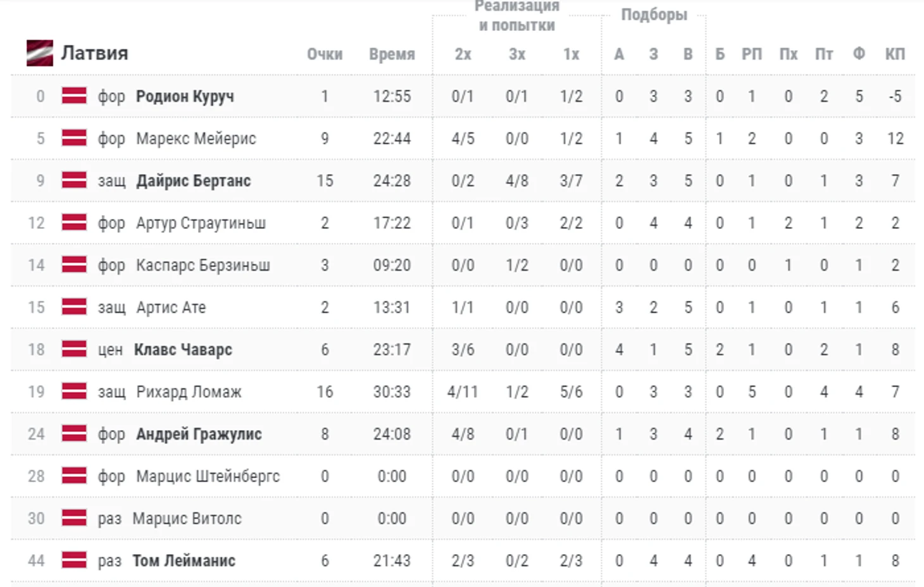Open player Артур Страутиньш profile
The image size is (924, 587).
201,223
